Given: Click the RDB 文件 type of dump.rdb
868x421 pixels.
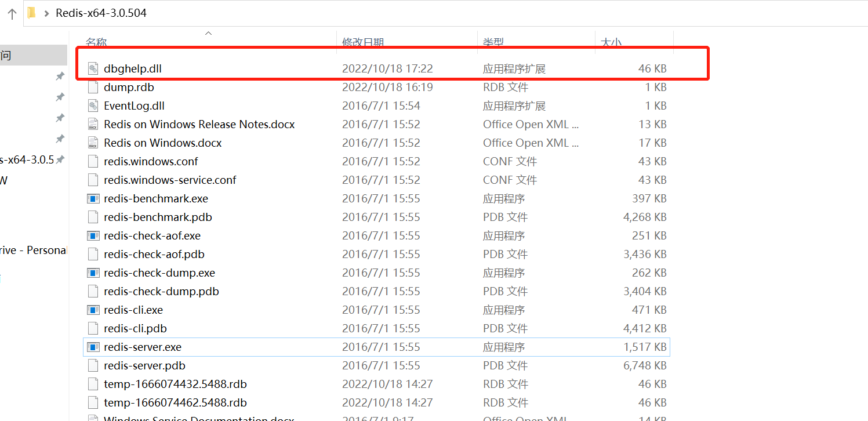Looking at the screenshot, I should click(506, 87).
